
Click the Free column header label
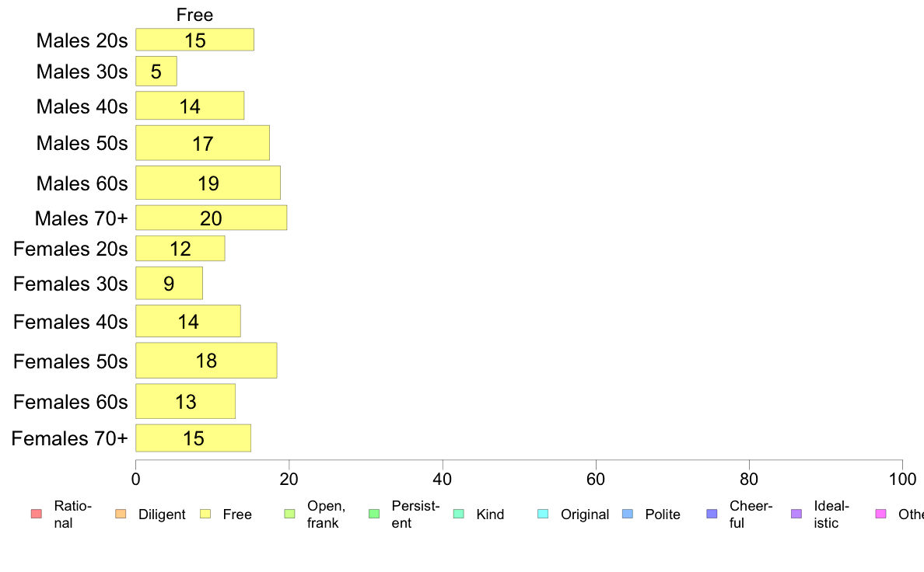point(194,16)
